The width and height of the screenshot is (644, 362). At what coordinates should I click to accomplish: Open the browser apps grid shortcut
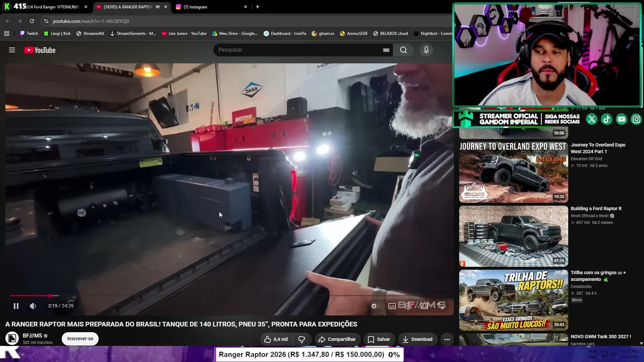click(7, 34)
